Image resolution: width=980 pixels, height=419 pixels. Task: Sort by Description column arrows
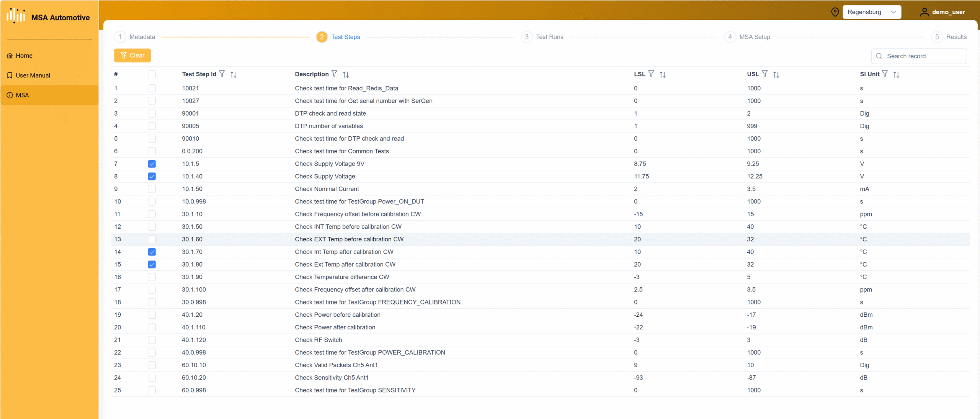tap(346, 74)
